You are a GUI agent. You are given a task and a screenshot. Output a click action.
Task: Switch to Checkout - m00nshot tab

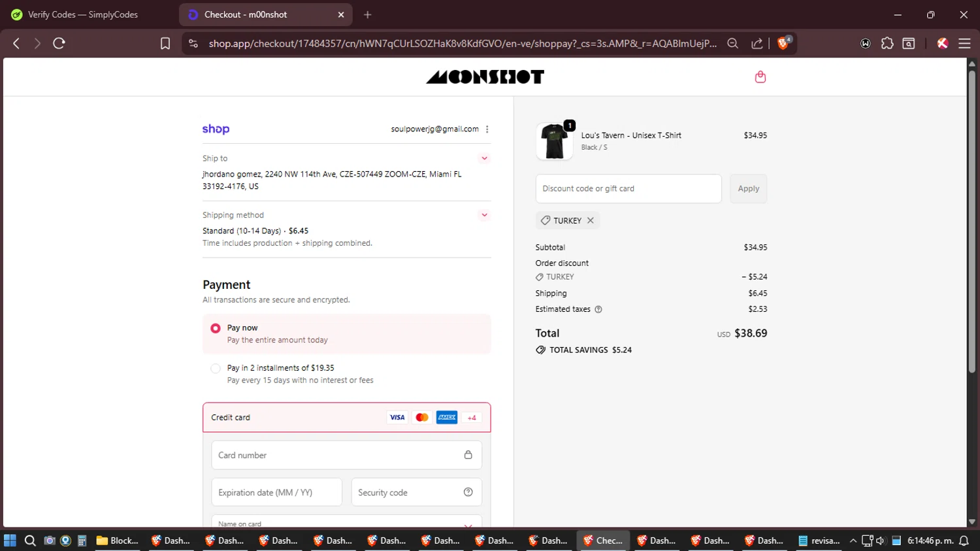click(265, 14)
